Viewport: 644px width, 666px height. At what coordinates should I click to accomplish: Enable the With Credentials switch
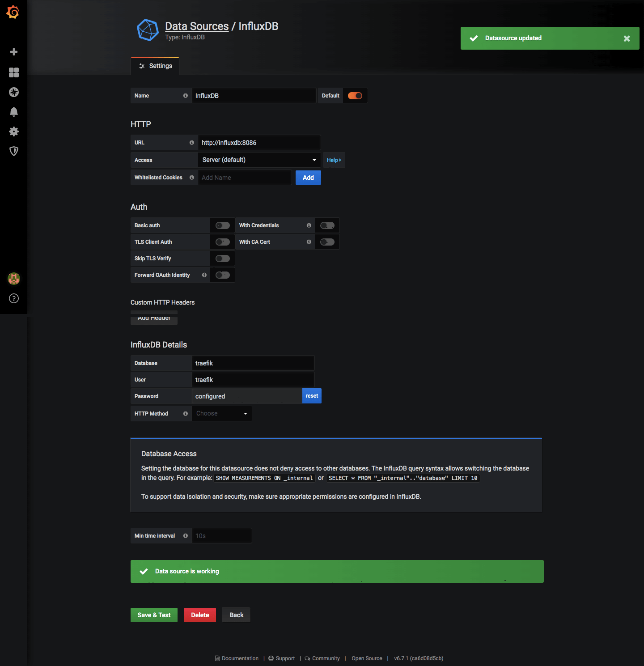[327, 225]
